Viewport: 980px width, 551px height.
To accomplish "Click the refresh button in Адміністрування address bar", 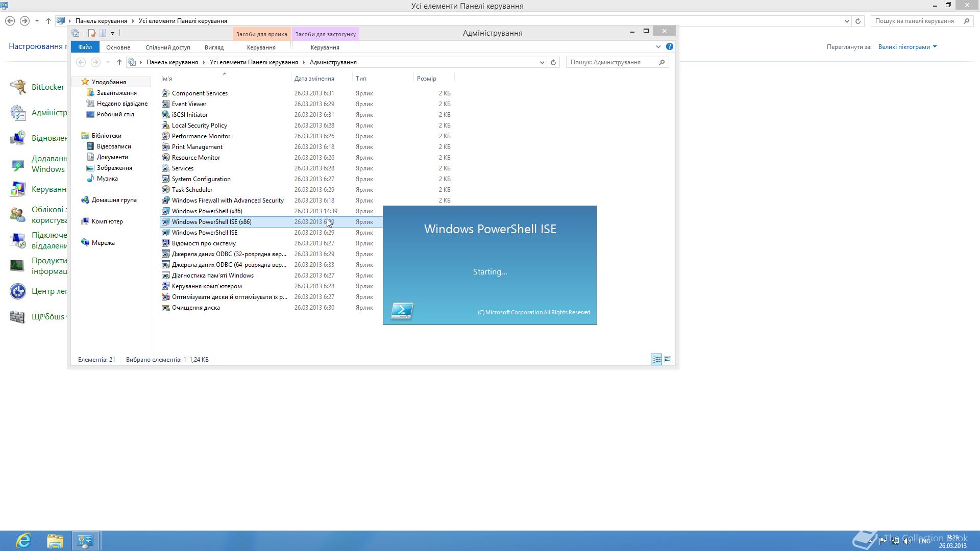I will (x=553, y=62).
